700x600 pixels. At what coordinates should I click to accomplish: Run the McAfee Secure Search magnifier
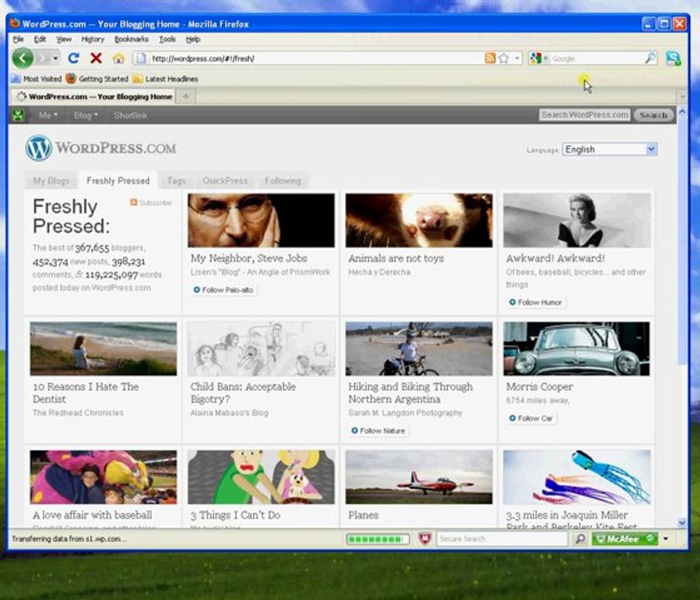point(580,539)
